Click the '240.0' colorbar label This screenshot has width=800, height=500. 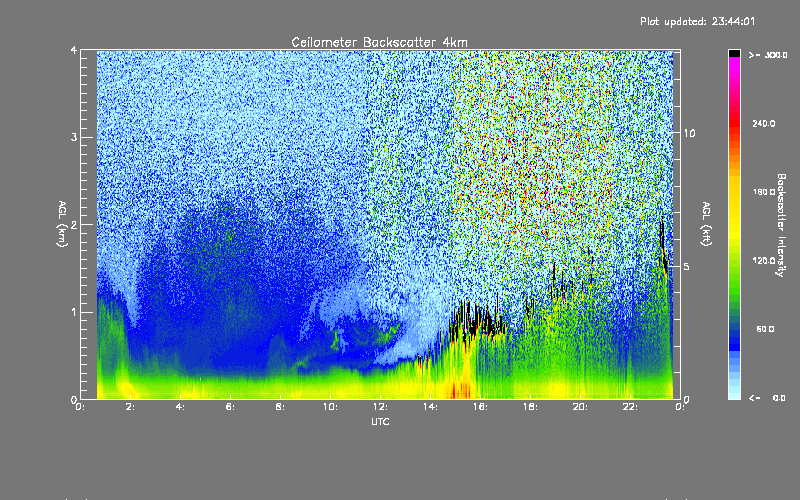pos(764,123)
